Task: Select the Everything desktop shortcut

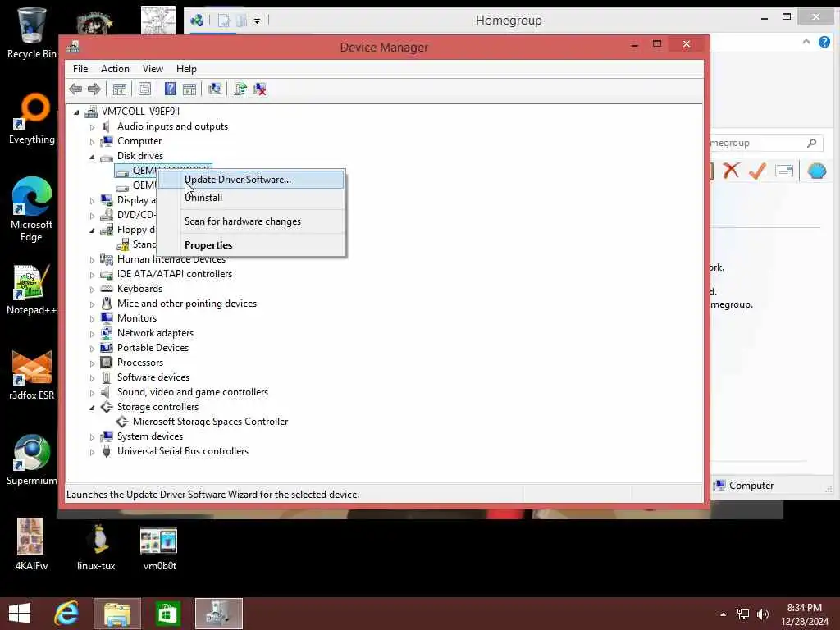Action: (x=32, y=119)
